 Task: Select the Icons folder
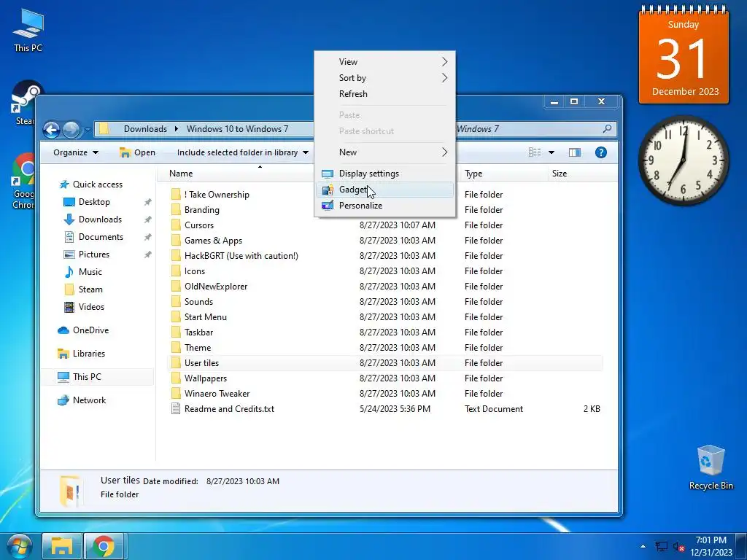tap(195, 271)
